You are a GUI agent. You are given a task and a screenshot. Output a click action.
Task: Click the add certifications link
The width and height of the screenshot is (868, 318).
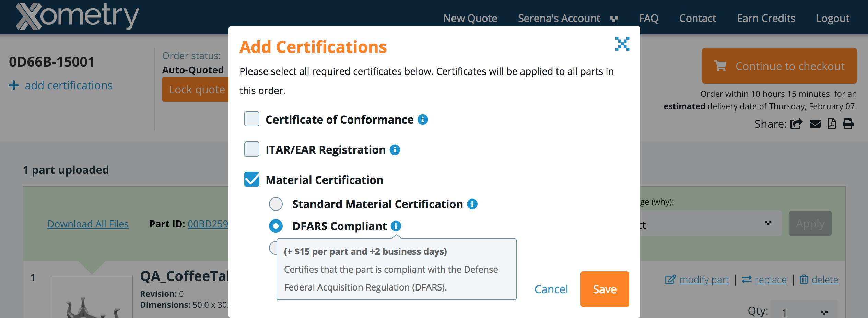pos(69,85)
